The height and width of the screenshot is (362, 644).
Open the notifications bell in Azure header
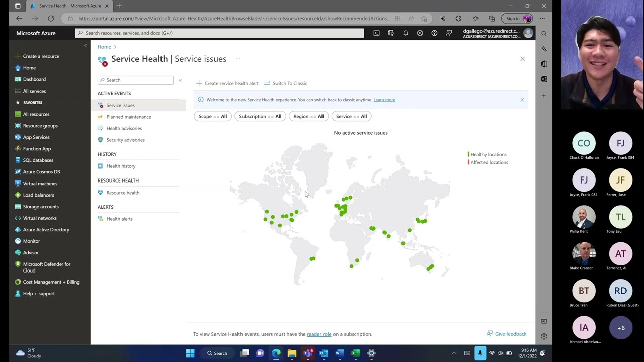tap(405, 33)
